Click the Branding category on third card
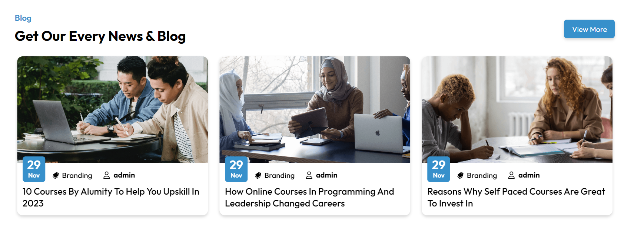The height and width of the screenshot is (225, 644). point(482,175)
